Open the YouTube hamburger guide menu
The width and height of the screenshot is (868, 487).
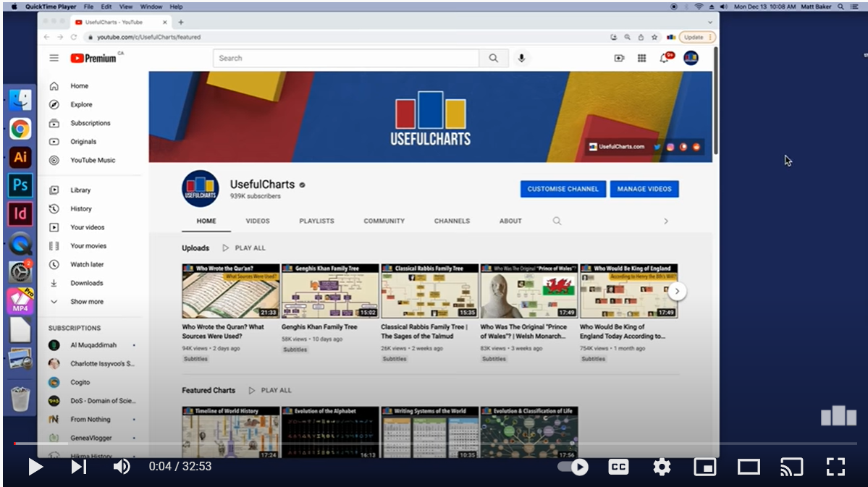(x=54, y=58)
